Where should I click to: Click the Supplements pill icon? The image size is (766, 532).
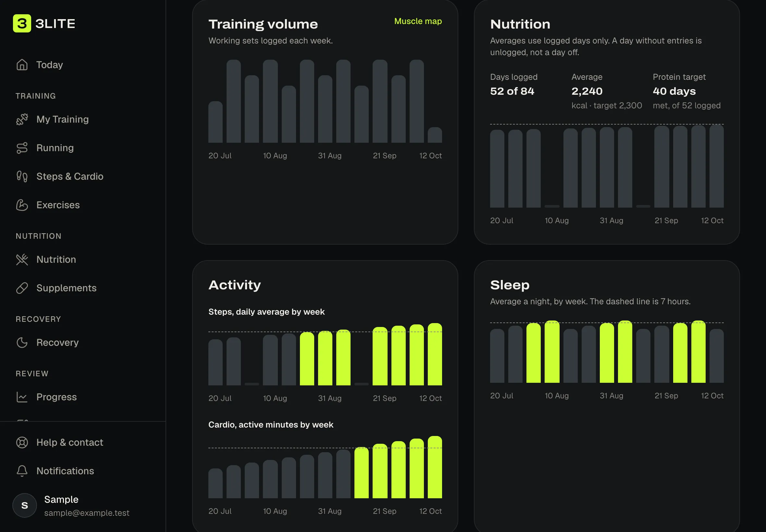click(x=22, y=288)
